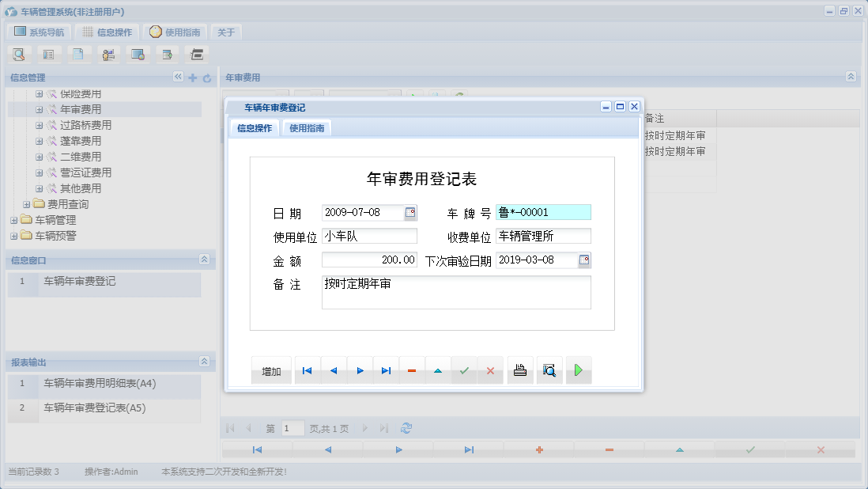Save the record using the green check icon
This screenshot has width=868, height=489.
(x=464, y=370)
